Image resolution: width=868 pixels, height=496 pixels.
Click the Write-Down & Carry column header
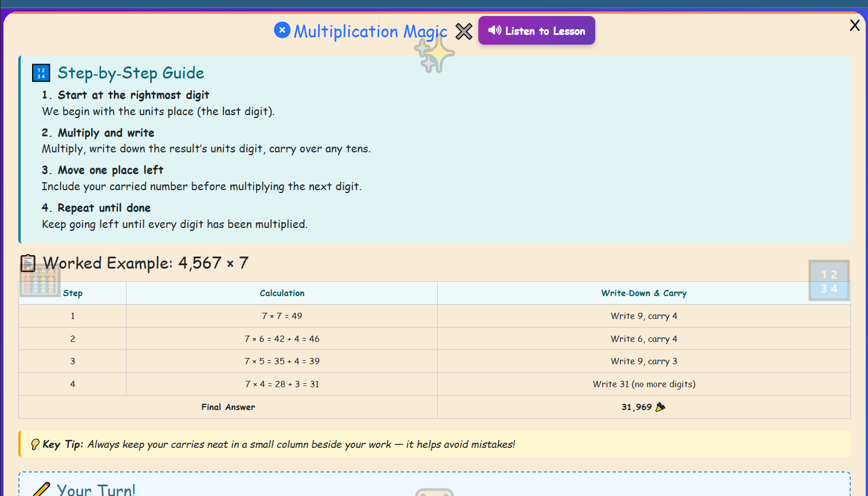pyautogui.click(x=643, y=293)
